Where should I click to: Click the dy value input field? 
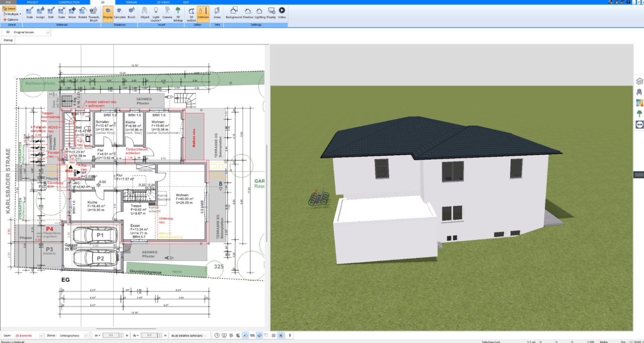click(x=149, y=336)
